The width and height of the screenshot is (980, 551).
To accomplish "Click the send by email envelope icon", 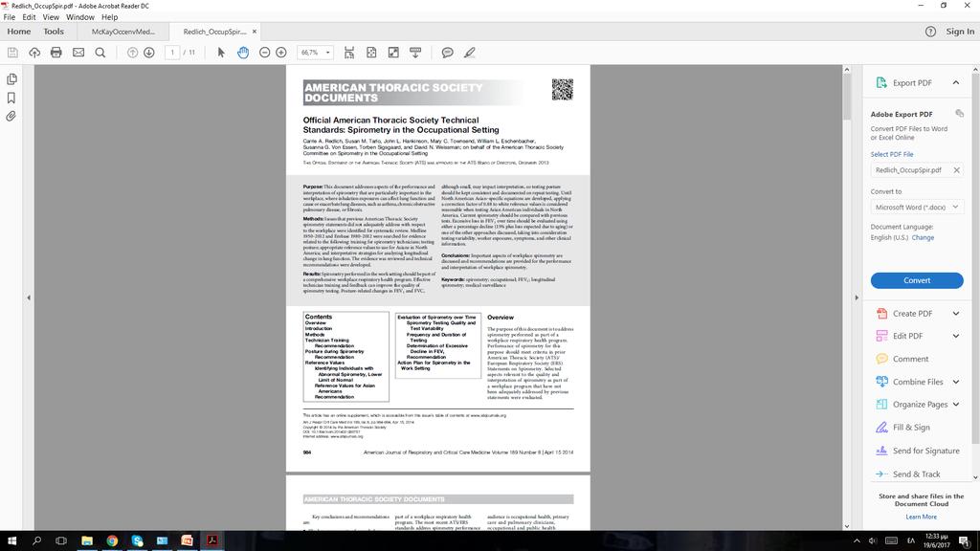I will [x=78, y=53].
